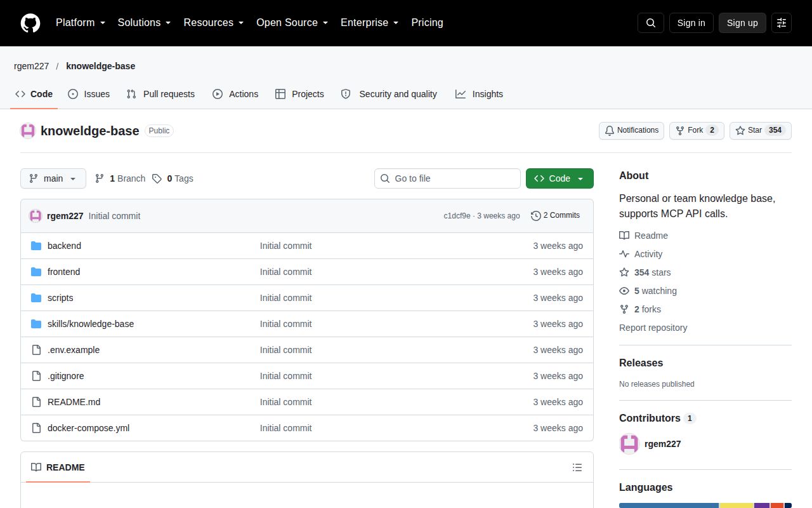This screenshot has height=508, width=812.
Task: Switch to the Pull requests tab
Action: (160, 94)
